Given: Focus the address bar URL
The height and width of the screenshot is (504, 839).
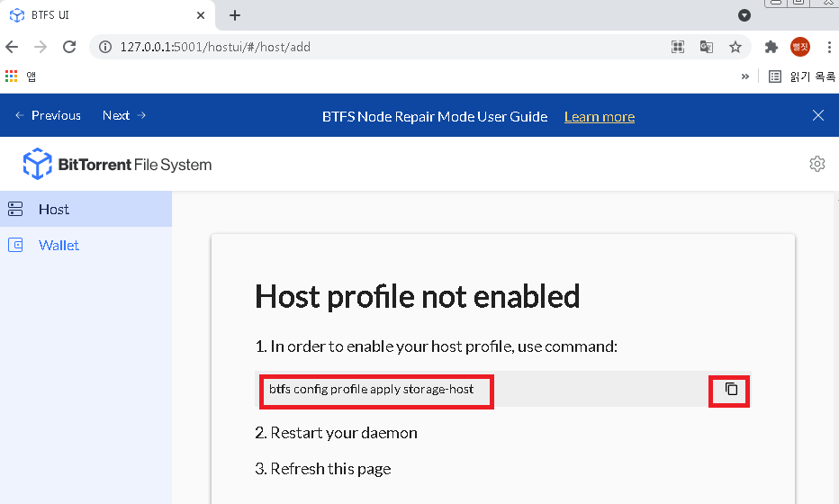Looking at the screenshot, I should point(215,47).
